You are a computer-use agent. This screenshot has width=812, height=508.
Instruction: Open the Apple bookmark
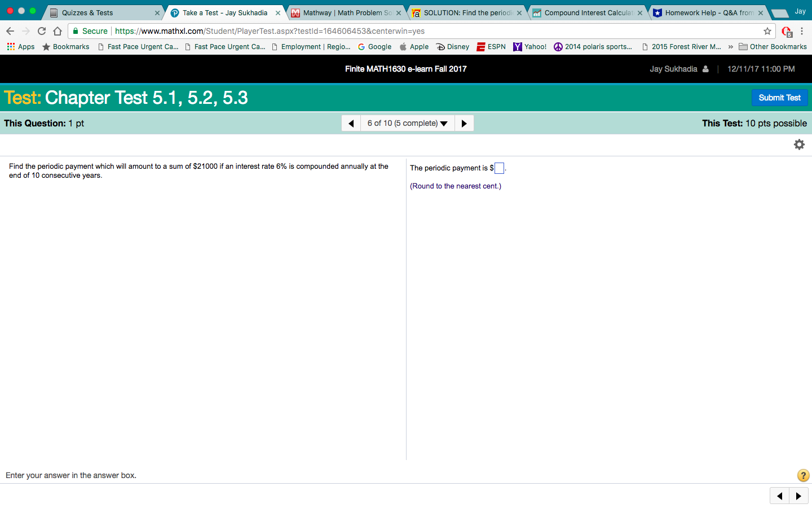[414, 47]
